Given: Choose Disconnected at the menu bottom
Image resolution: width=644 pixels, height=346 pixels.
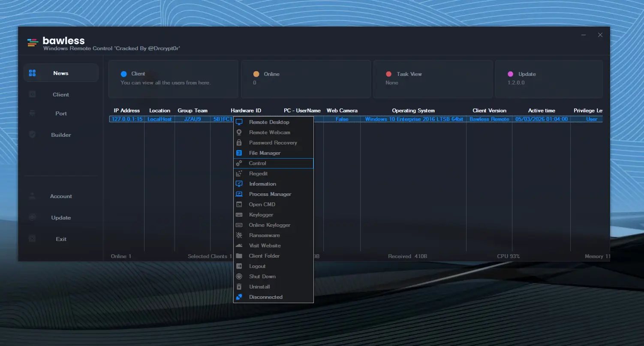Looking at the screenshot, I should (x=265, y=297).
